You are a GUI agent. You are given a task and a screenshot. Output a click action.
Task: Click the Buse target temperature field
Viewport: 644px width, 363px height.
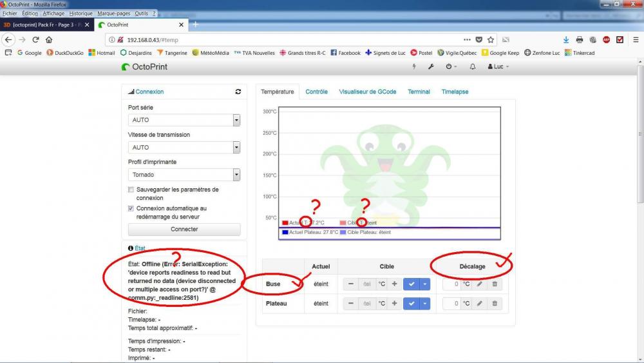pos(367,284)
